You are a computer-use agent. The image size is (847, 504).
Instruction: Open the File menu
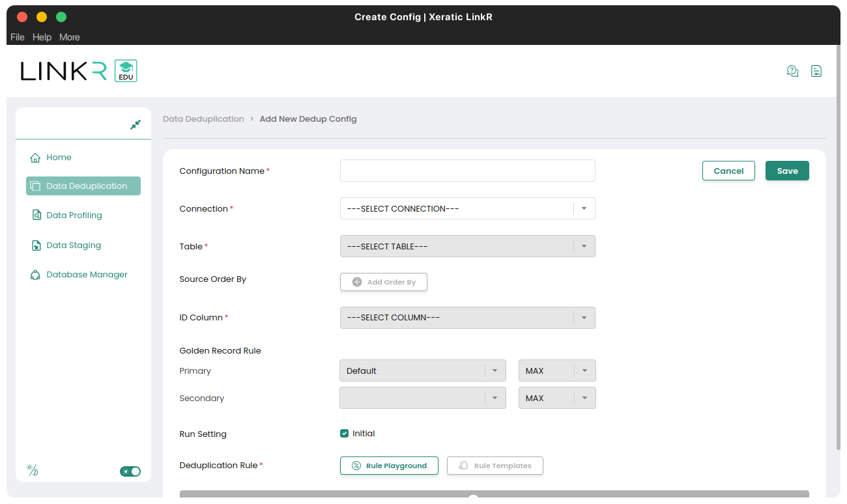[18, 37]
